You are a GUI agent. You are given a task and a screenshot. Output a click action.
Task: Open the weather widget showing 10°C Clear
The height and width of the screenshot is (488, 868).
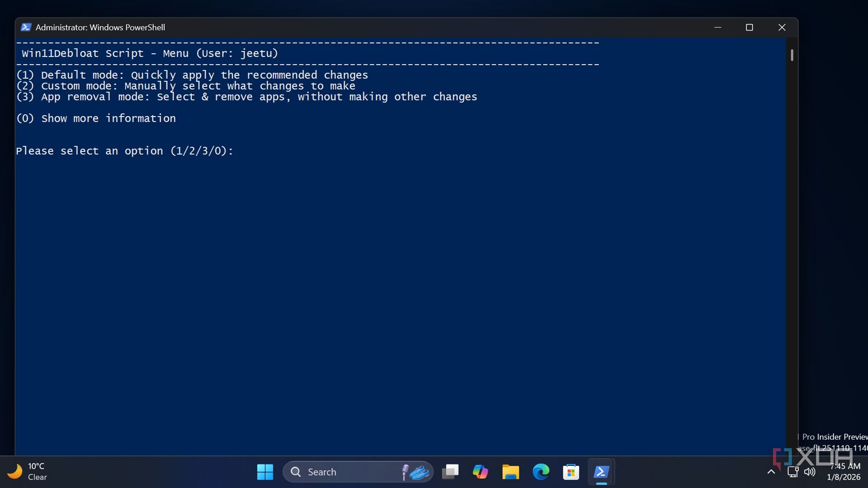(28, 472)
